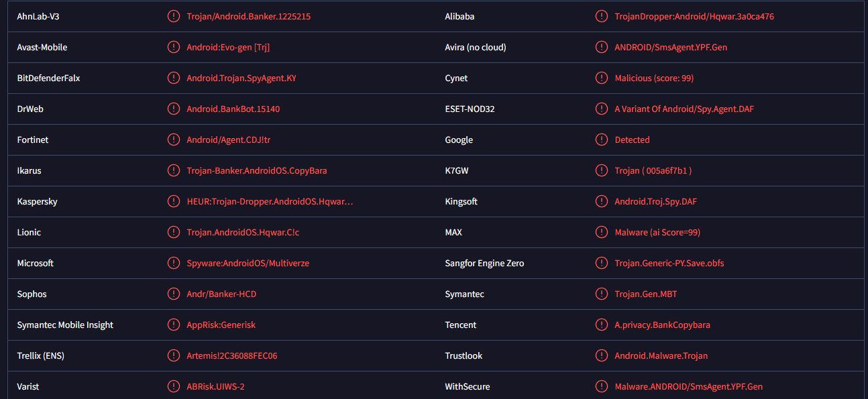Click the warning icon in the WithSecure row
The height and width of the screenshot is (399, 868).
coord(602,386)
